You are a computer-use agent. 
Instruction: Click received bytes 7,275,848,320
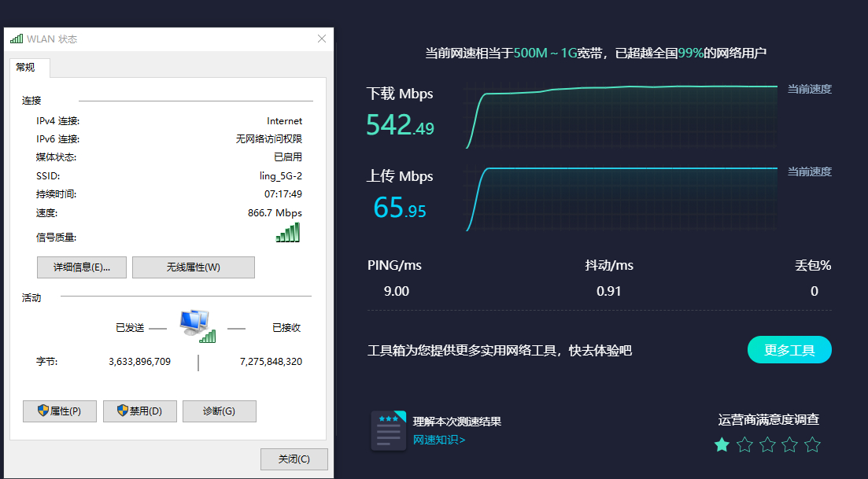tap(271, 362)
